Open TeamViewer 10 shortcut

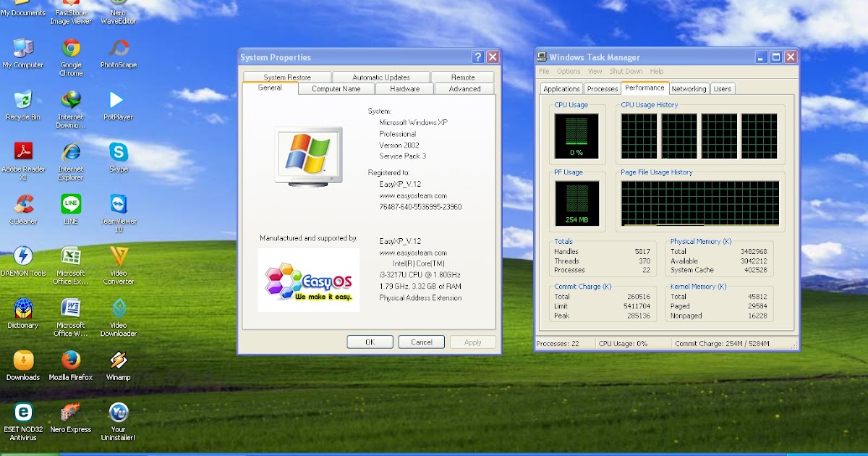click(x=119, y=214)
